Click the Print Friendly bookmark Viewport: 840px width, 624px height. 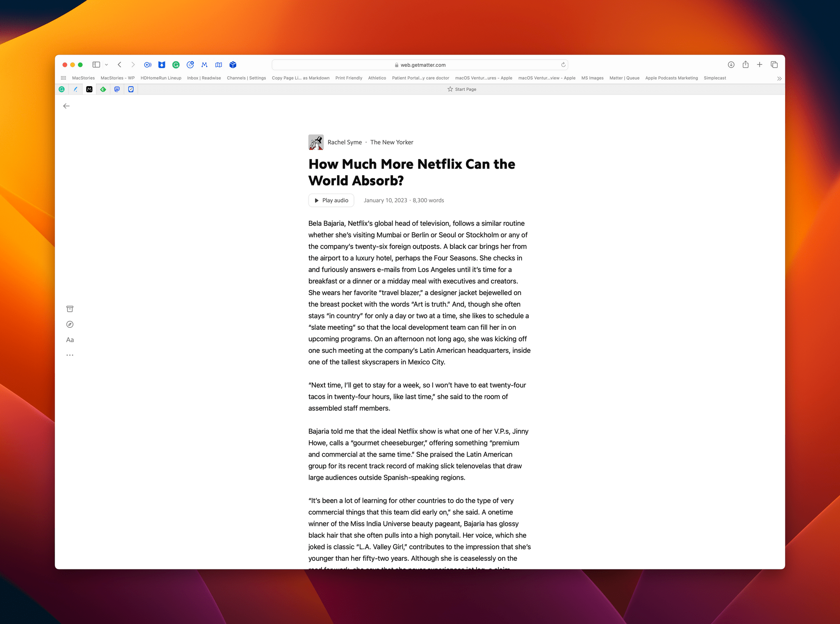348,78
